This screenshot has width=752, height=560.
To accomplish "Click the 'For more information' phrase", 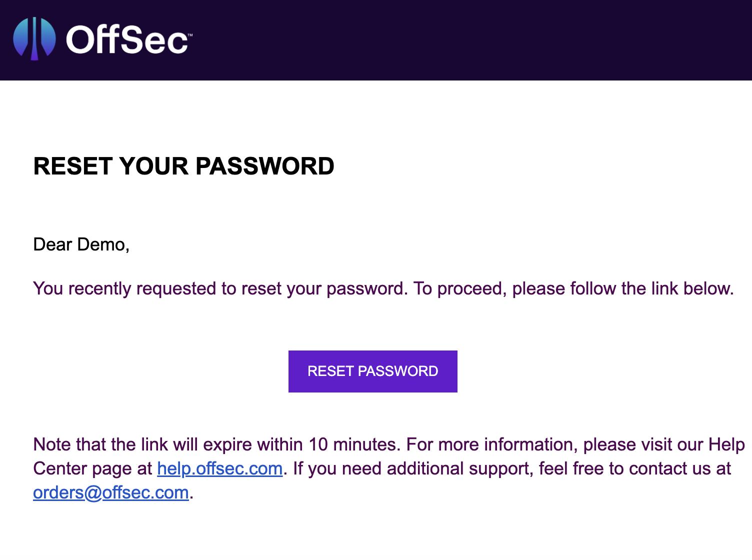I will click(492, 444).
